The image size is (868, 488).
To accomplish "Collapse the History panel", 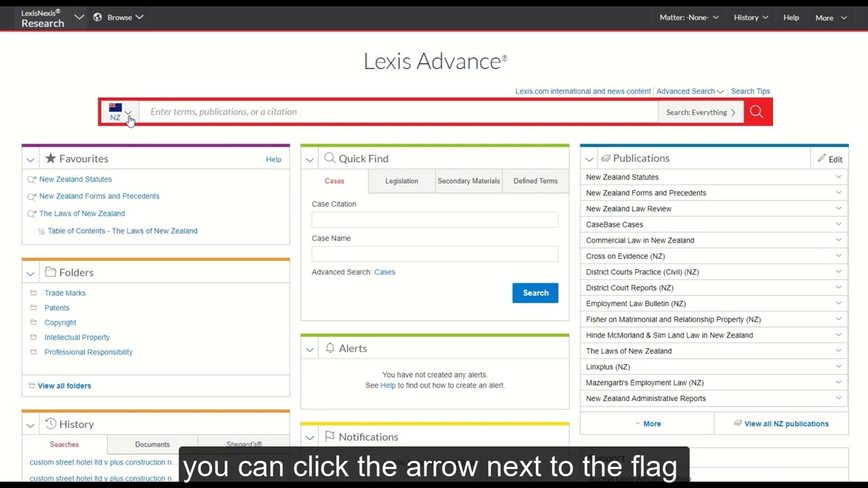I will [x=31, y=425].
